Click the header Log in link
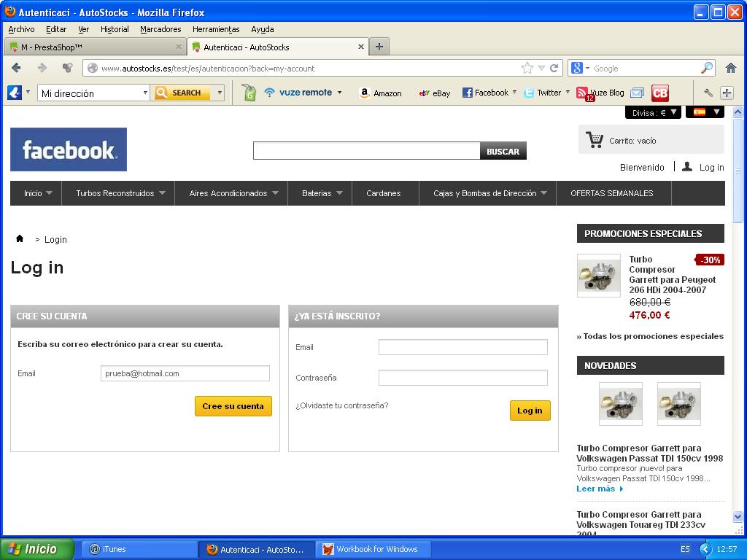The width and height of the screenshot is (747, 560). coord(711,167)
